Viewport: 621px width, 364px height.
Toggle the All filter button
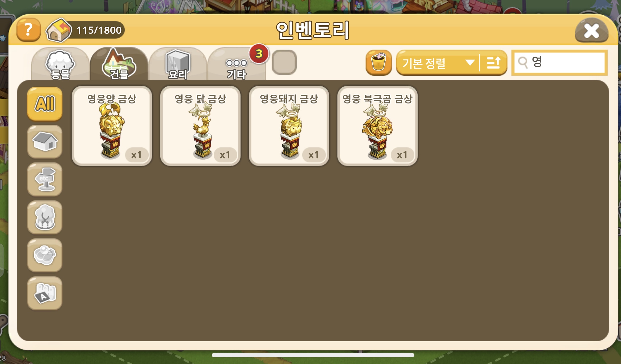coord(45,103)
